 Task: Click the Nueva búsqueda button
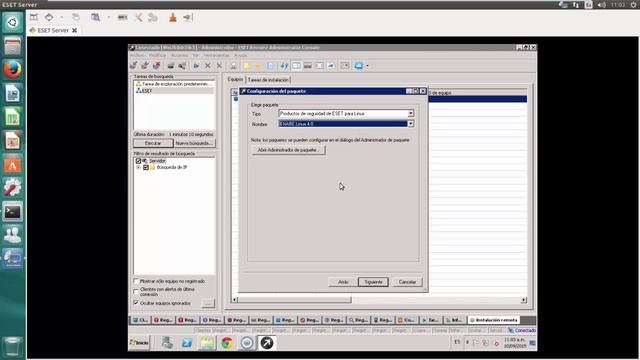pos(195,143)
